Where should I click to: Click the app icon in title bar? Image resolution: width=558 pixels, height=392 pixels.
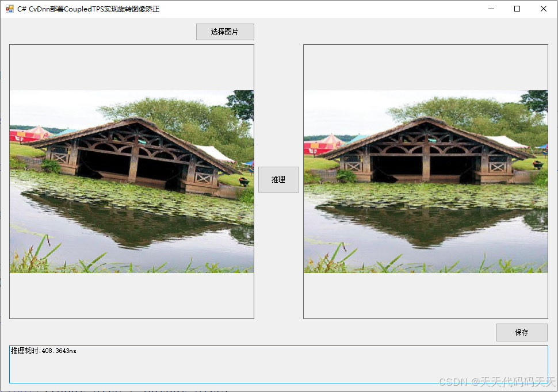point(10,9)
